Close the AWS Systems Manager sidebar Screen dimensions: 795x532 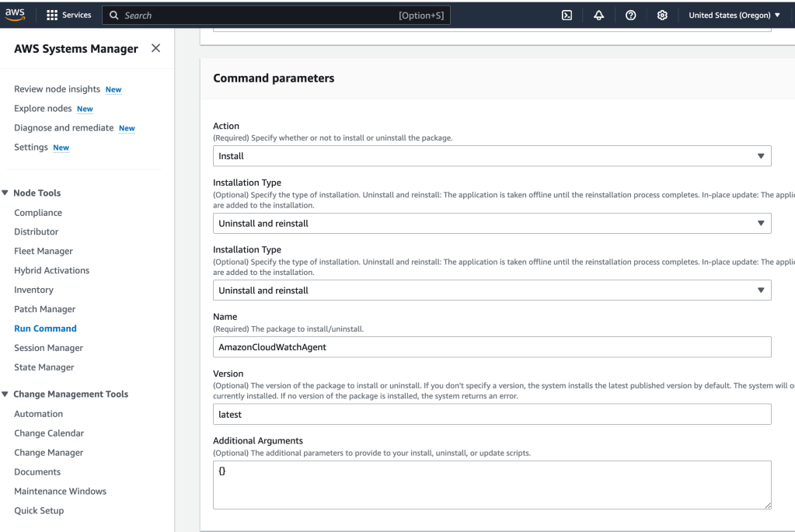(x=155, y=48)
